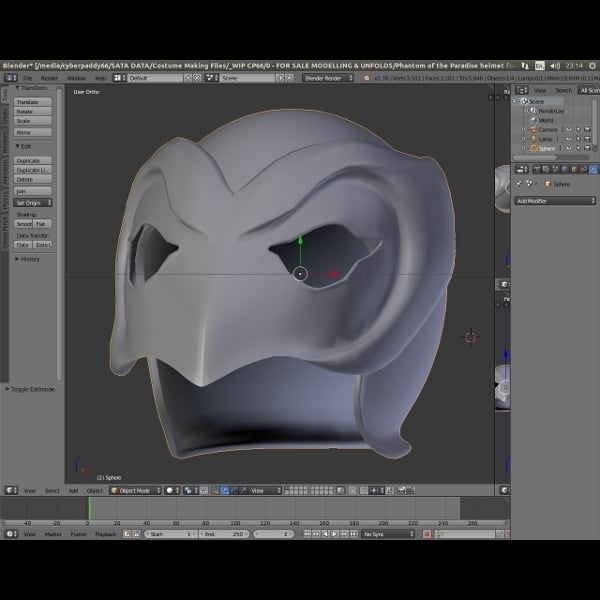
Task: Open the Blender Render engine dropdown
Action: 328,78
